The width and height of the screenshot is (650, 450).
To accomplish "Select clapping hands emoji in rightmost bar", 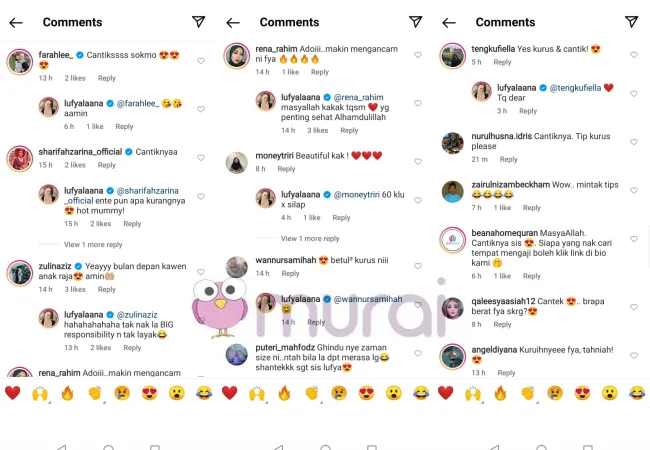I will [x=528, y=393].
